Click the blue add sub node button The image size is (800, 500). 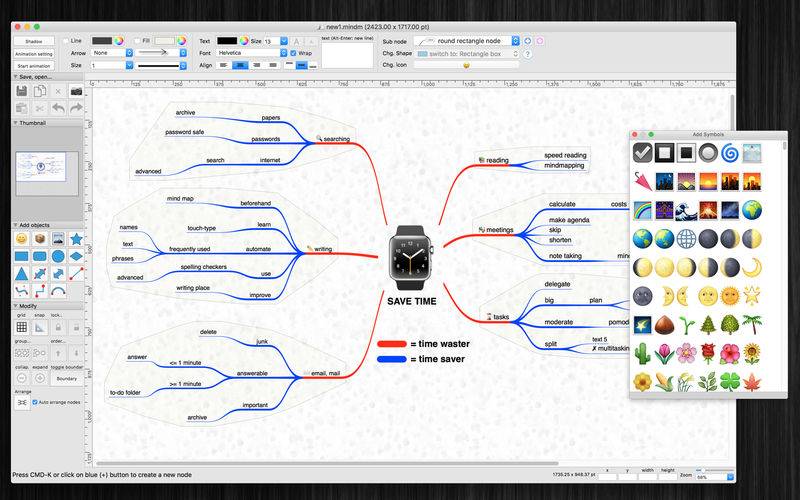[x=528, y=41]
